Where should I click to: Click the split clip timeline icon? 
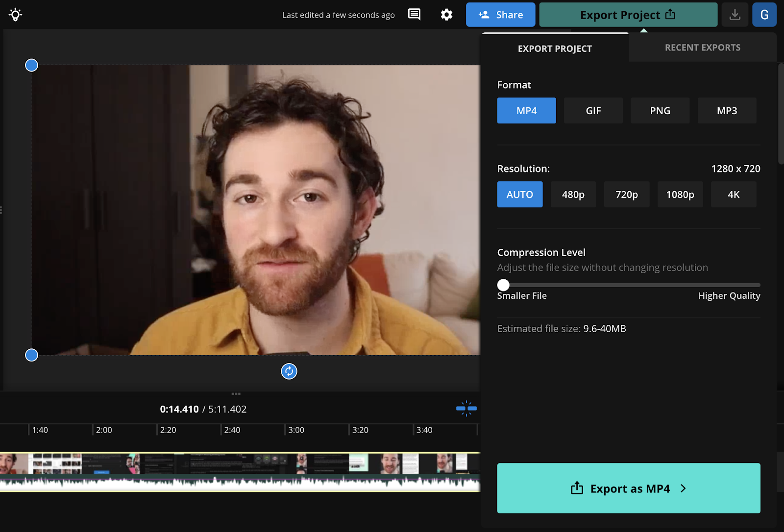(x=466, y=408)
